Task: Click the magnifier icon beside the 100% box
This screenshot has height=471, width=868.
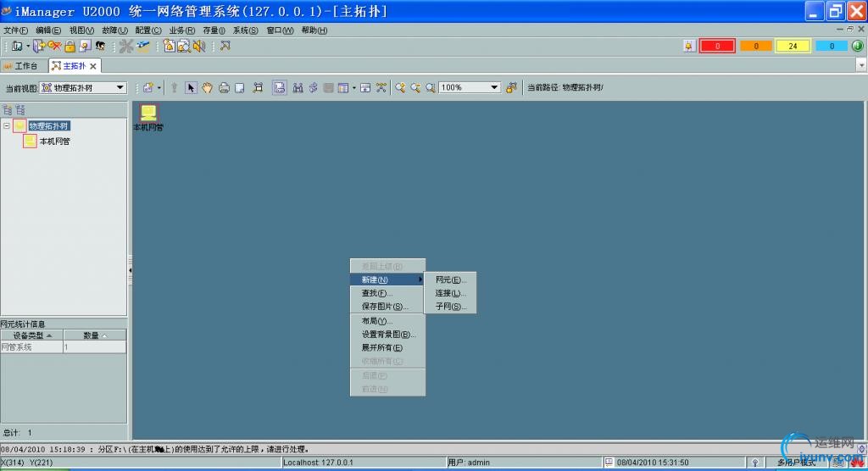Action: 430,87
